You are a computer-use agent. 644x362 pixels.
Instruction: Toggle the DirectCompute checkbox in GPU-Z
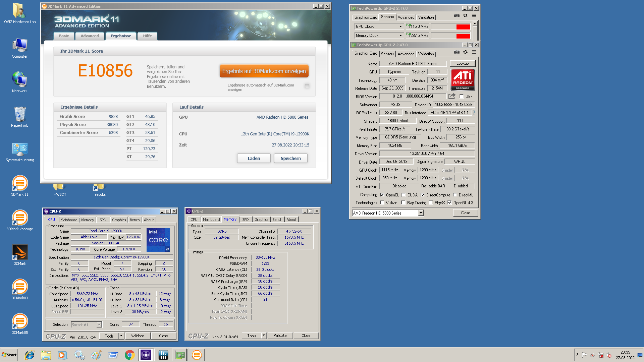coord(423,195)
